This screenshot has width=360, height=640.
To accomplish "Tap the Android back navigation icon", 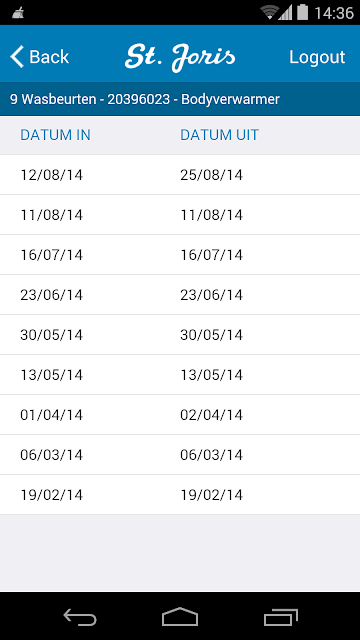I will click(x=80, y=617).
